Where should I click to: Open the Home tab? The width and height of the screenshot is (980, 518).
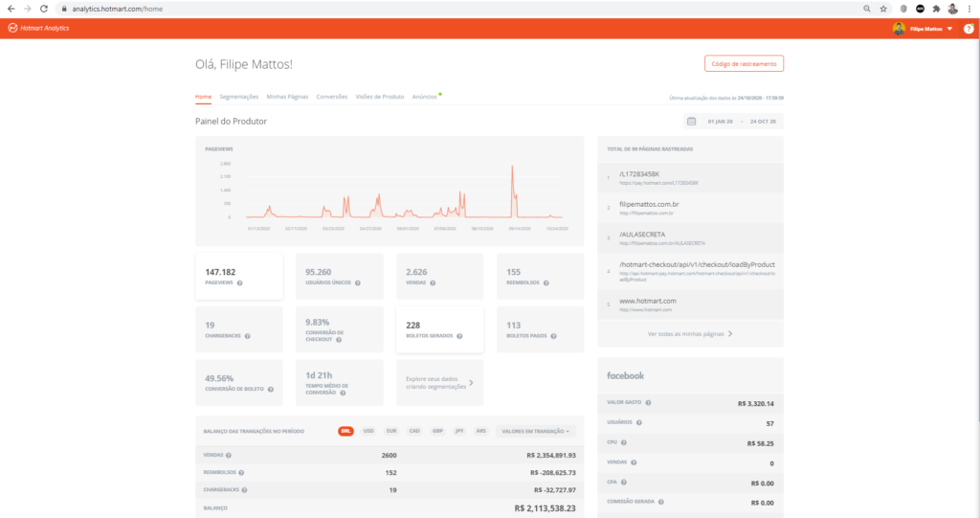(203, 97)
